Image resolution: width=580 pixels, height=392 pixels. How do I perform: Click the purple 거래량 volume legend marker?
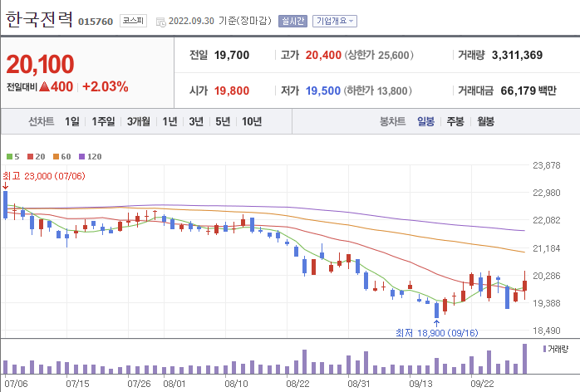point(544,349)
